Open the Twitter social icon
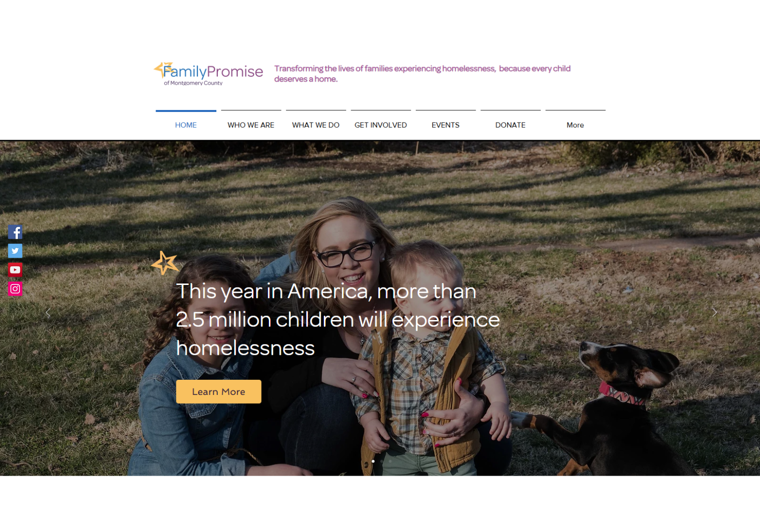Viewport: 760px width, 532px height. [x=15, y=251]
